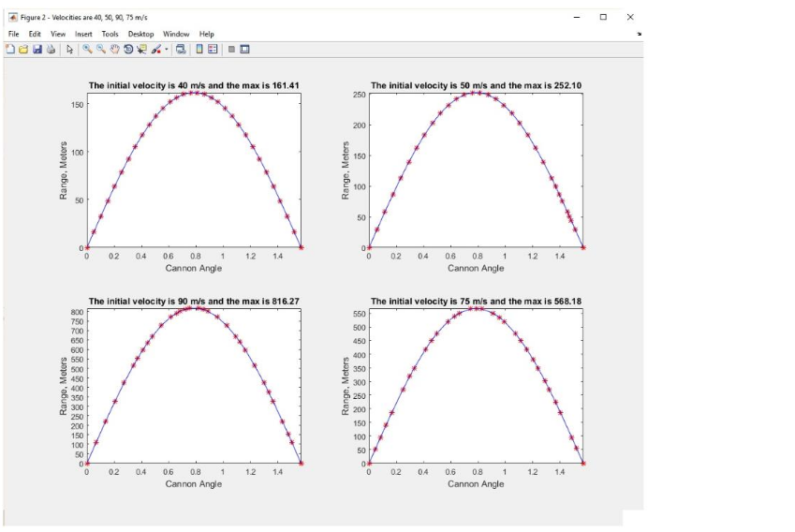Insert a legend via toolbar icon
The width and height of the screenshot is (795, 532).
(213, 50)
